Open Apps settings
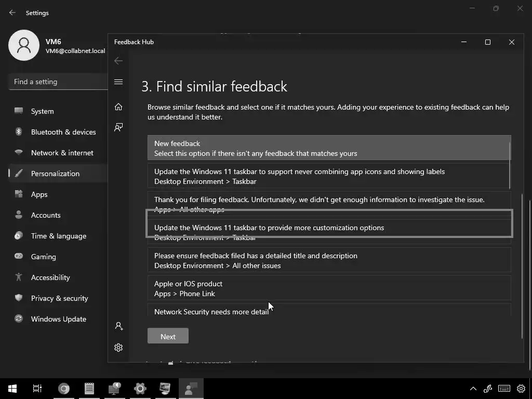Viewport: 532px width, 399px height. pos(58,194)
